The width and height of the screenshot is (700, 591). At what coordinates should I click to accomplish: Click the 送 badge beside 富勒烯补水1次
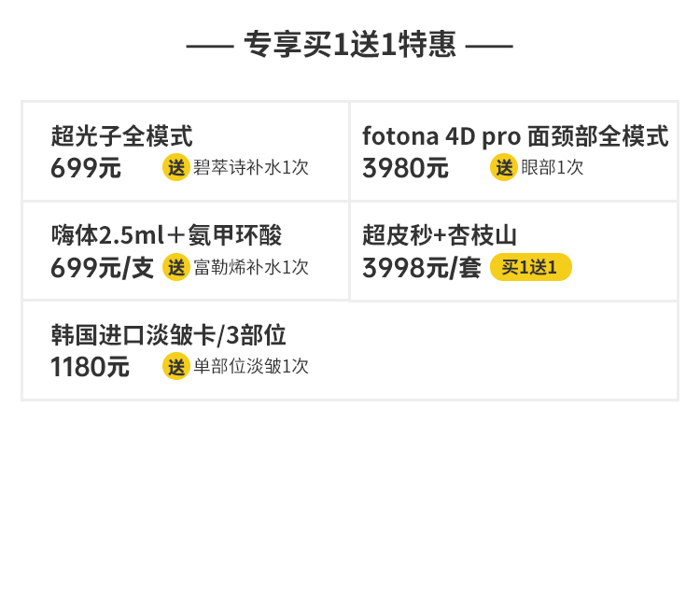[176, 268]
